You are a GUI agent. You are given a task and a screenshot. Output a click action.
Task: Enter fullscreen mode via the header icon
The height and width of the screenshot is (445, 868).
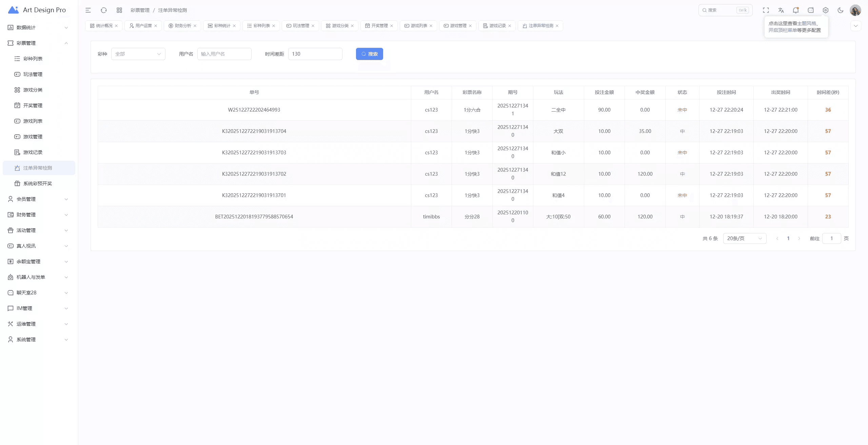(x=766, y=10)
